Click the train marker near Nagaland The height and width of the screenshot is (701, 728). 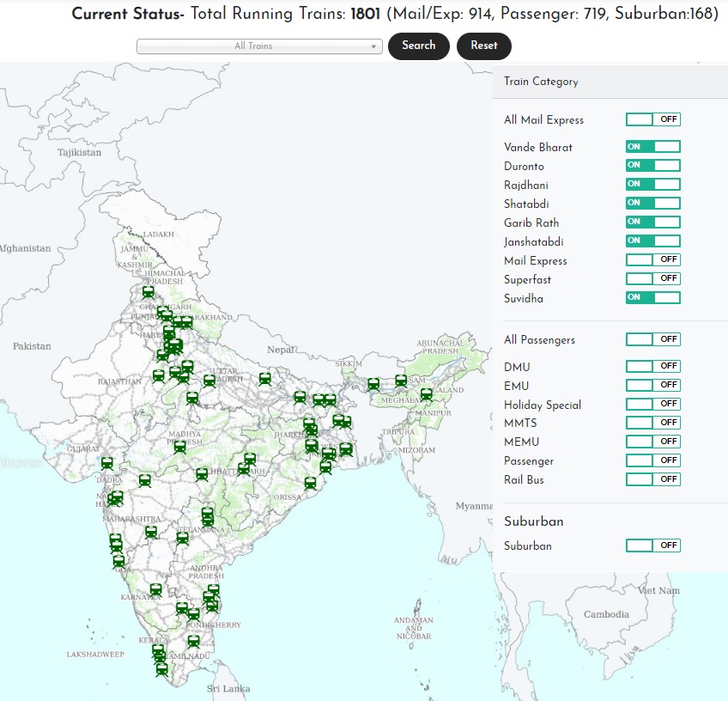pos(426,395)
